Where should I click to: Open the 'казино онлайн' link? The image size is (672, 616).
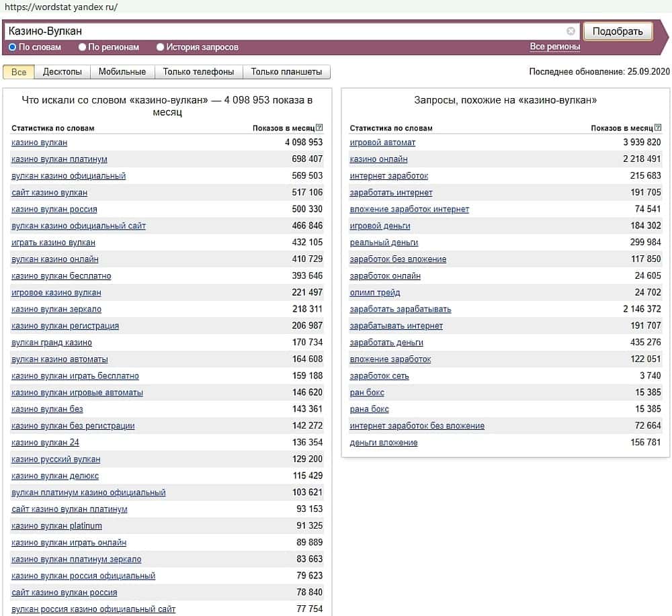(x=378, y=159)
